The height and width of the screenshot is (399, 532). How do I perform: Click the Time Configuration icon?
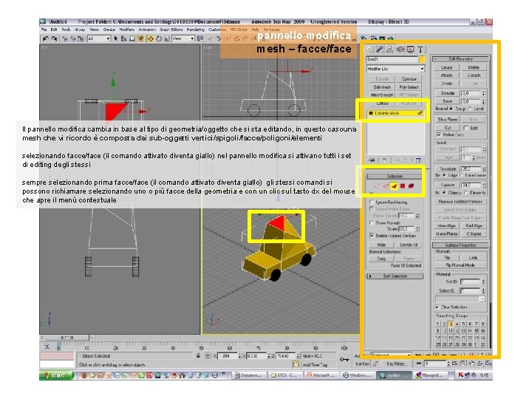(x=454, y=364)
